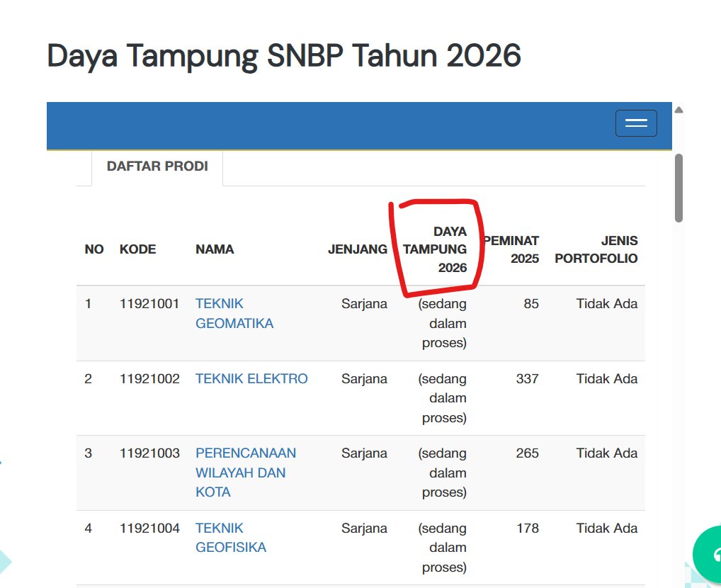Click the NAMA column header
This screenshot has height=588, width=721.
click(x=215, y=249)
